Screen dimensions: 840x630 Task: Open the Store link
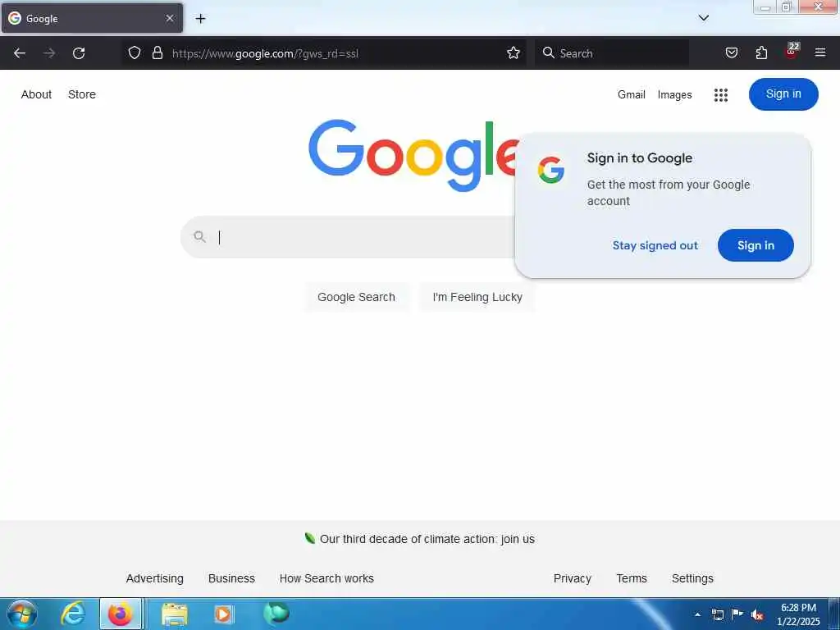[x=82, y=94]
